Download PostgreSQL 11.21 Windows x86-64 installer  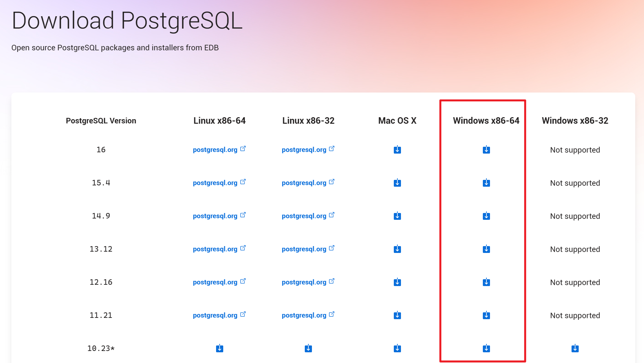click(486, 315)
